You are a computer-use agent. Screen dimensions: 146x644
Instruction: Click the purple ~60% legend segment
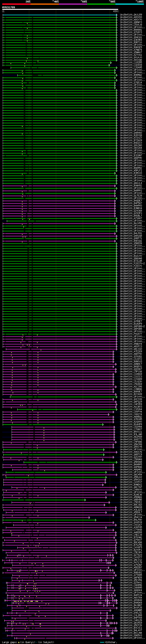coord(73,4)
